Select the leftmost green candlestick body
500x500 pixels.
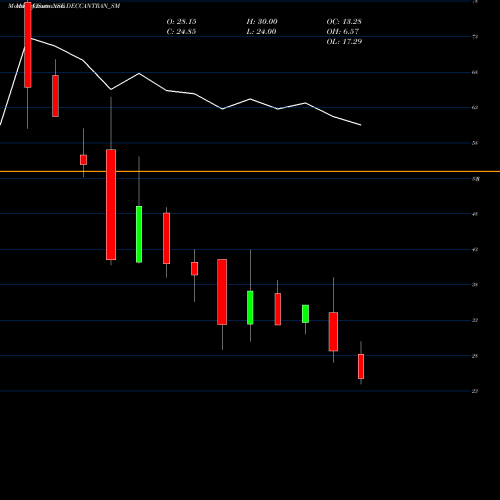tap(139, 234)
